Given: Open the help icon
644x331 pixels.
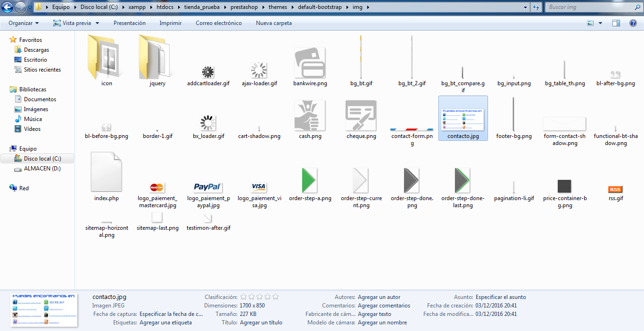Looking at the screenshot, I should [x=633, y=23].
